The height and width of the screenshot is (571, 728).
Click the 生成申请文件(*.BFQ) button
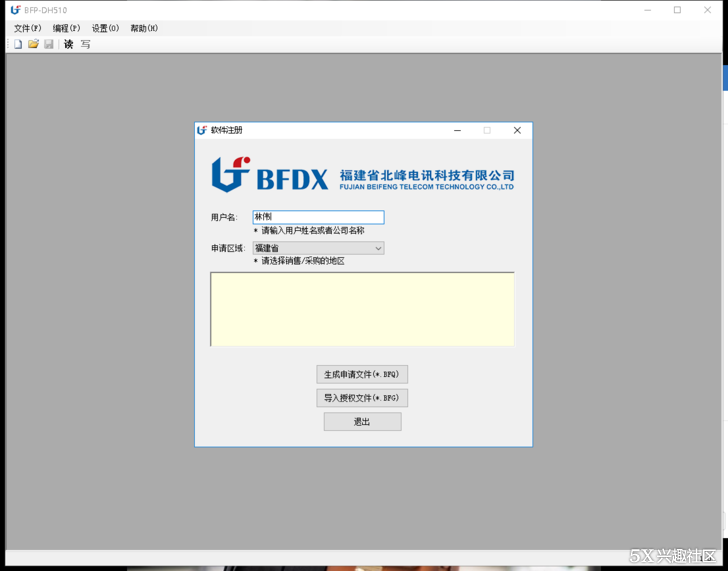362,375
